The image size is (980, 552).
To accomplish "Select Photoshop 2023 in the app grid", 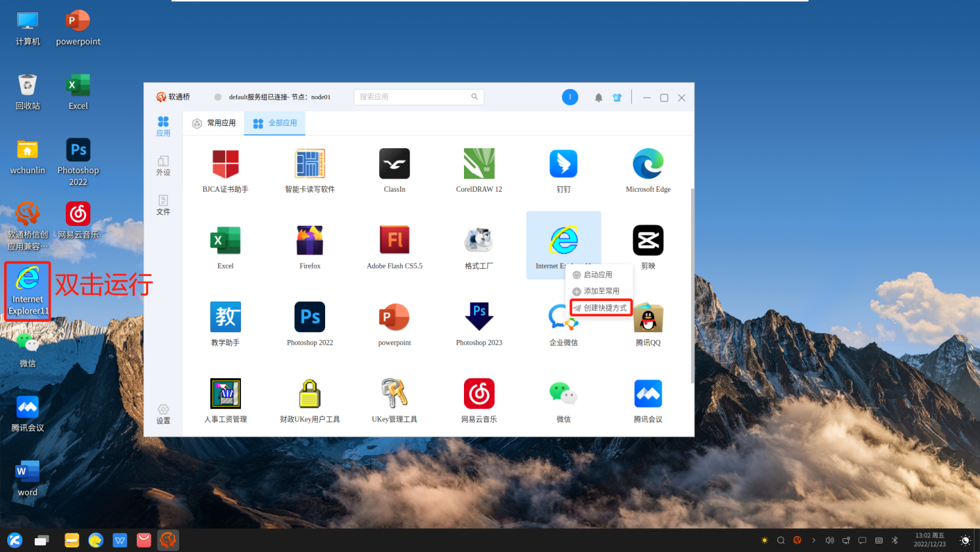I will click(479, 317).
